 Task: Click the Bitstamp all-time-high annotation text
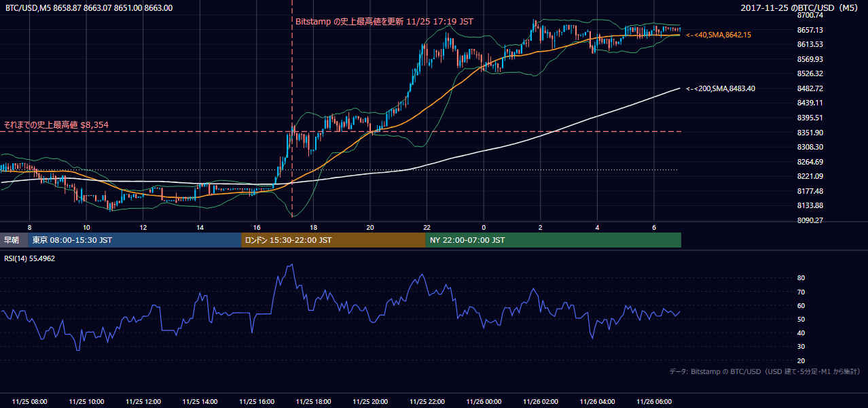pos(384,22)
